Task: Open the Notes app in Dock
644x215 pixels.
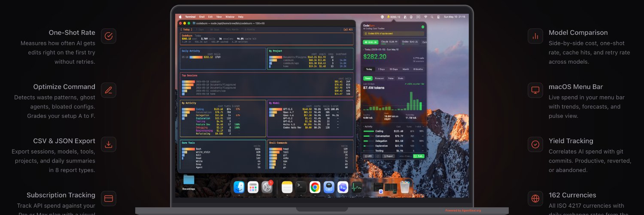Action: click(287, 187)
